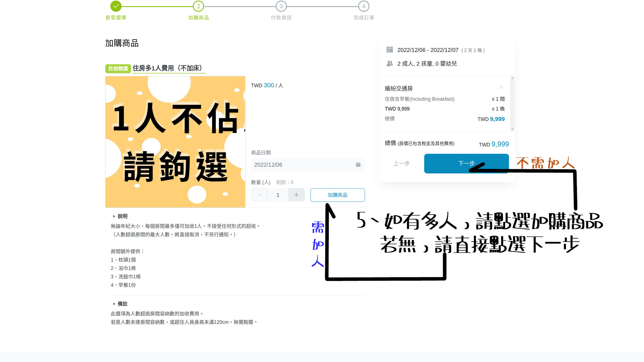Click the 1人不佔床 product image
Screen dimensions: 644x362
[175, 142]
